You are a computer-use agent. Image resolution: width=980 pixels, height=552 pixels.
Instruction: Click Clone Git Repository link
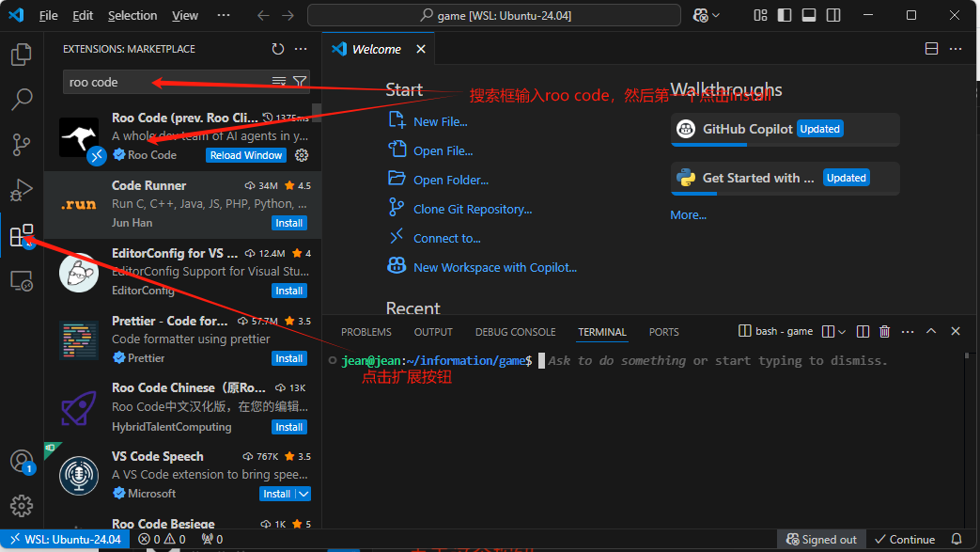click(x=473, y=209)
